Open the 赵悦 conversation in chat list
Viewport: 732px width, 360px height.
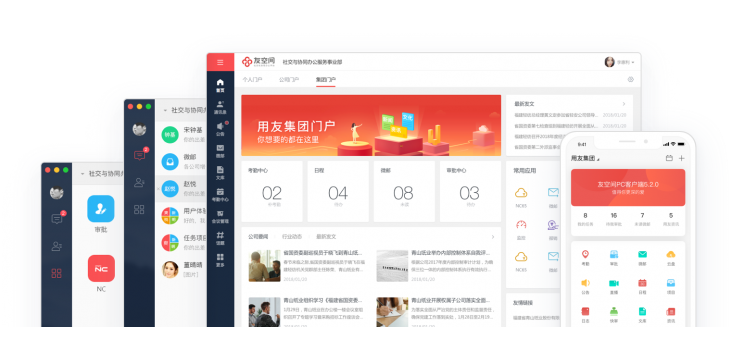coord(182,189)
